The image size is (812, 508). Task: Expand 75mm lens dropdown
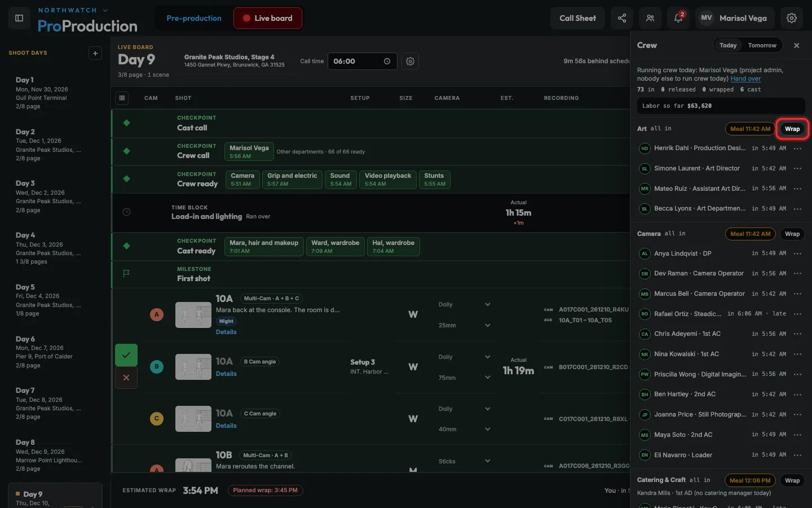[x=465, y=378]
